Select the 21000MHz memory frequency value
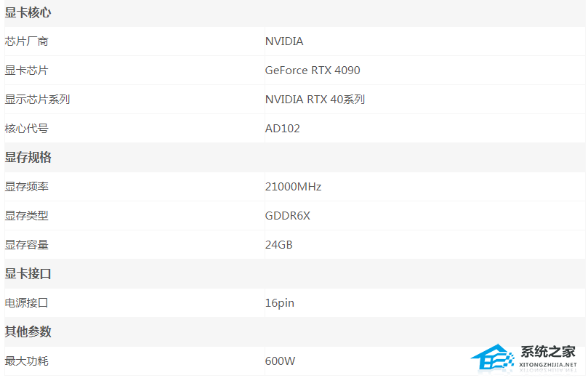588x378 pixels. point(293,187)
